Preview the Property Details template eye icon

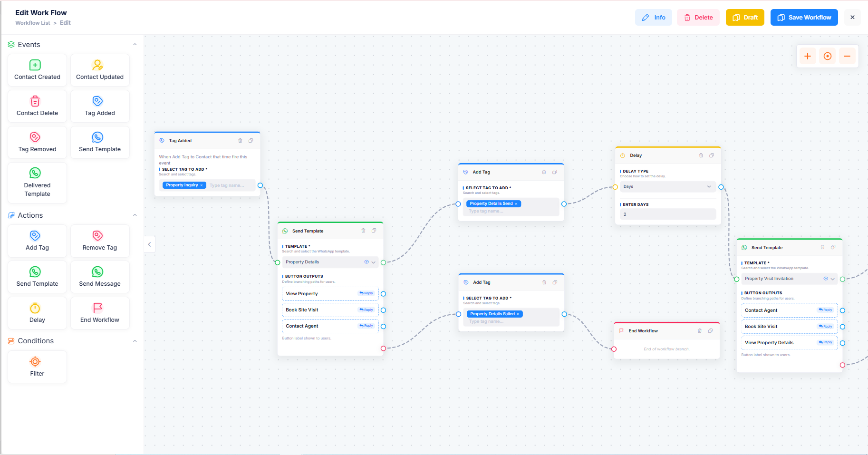click(x=366, y=262)
